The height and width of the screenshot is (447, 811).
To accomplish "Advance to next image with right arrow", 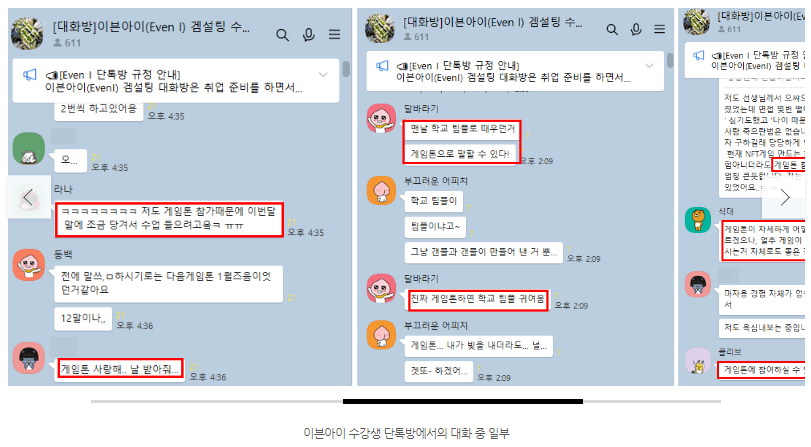I will [784, 197].
